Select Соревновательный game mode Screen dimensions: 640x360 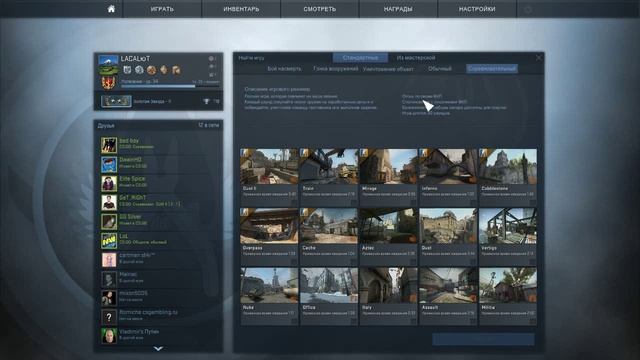[x=492, y=69]
